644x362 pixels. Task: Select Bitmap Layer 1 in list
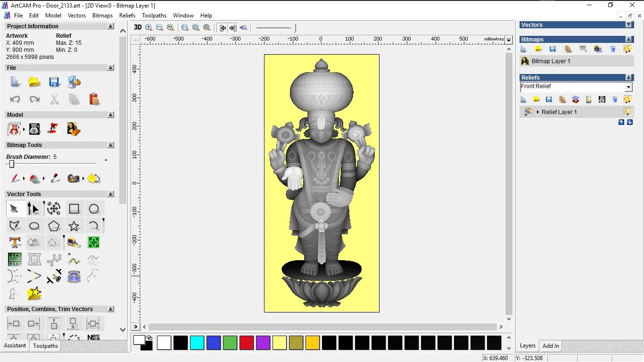point(551,61)
